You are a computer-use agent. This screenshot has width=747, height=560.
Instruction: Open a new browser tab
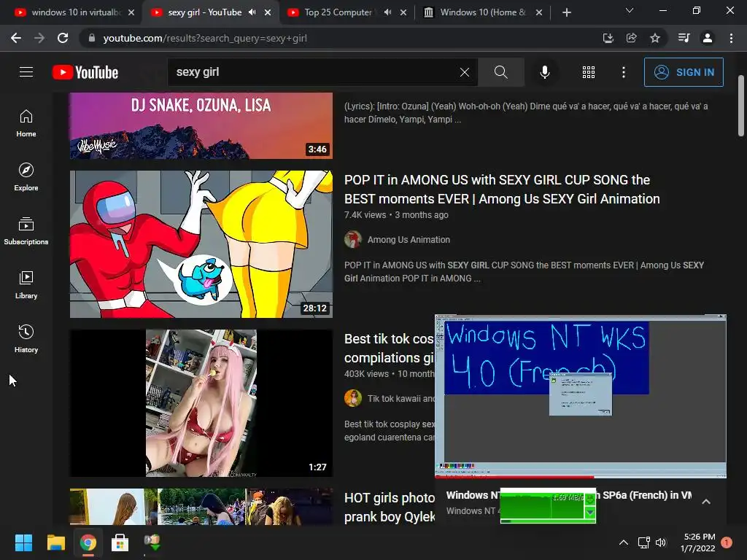566,12
